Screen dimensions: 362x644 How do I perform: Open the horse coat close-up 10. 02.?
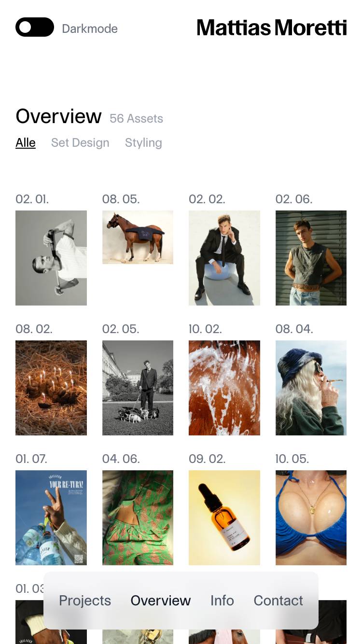(x=224, y=388)
